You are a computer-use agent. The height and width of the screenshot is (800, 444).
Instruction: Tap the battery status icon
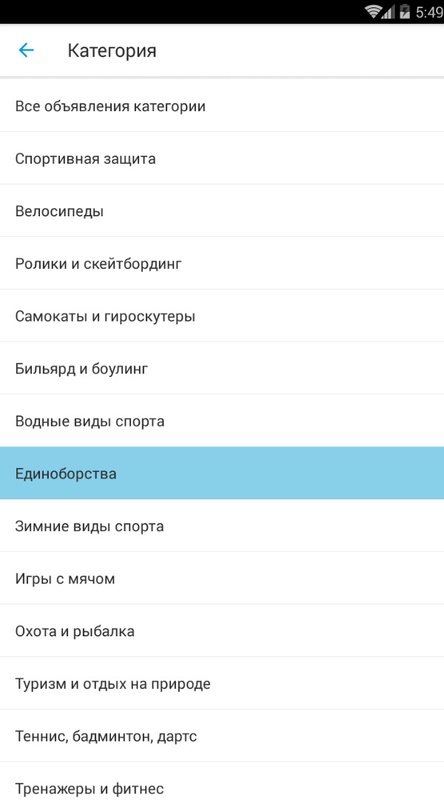tap(405, 12)
